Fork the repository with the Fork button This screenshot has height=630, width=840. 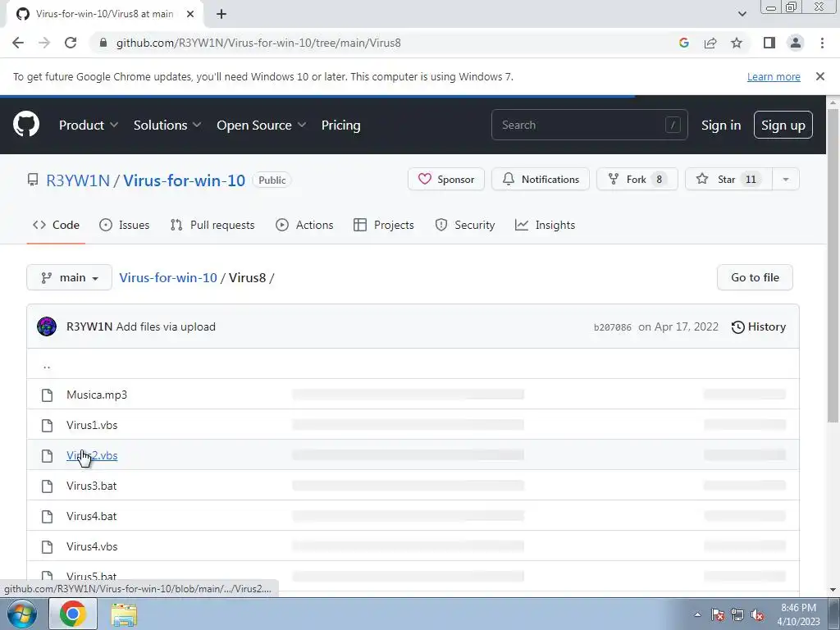(637, 180)
